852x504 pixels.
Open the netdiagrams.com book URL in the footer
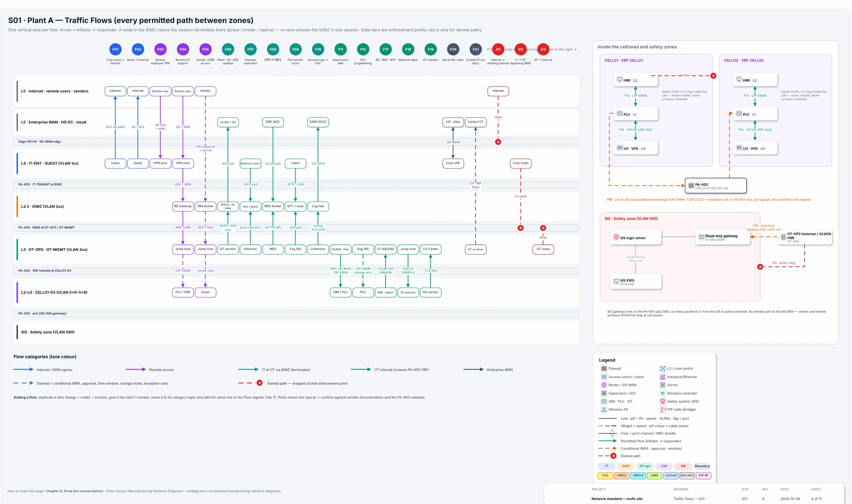pyautogui.click(x=233, y=491)
